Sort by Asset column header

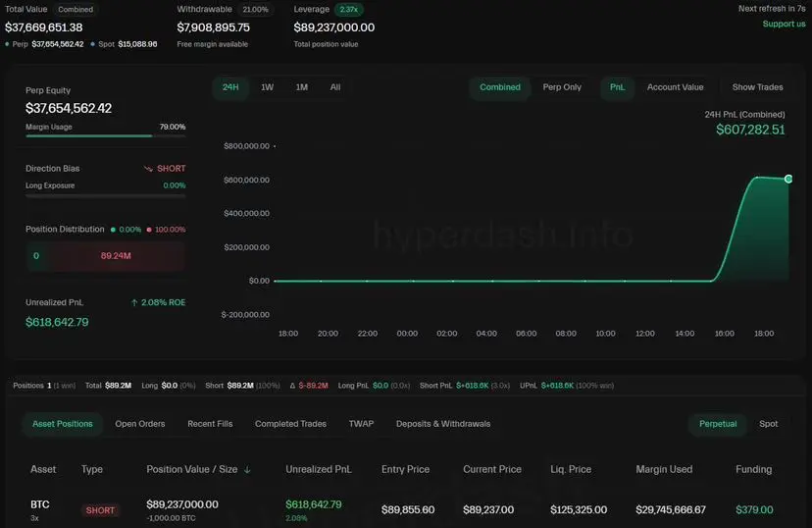pos(43,469)
